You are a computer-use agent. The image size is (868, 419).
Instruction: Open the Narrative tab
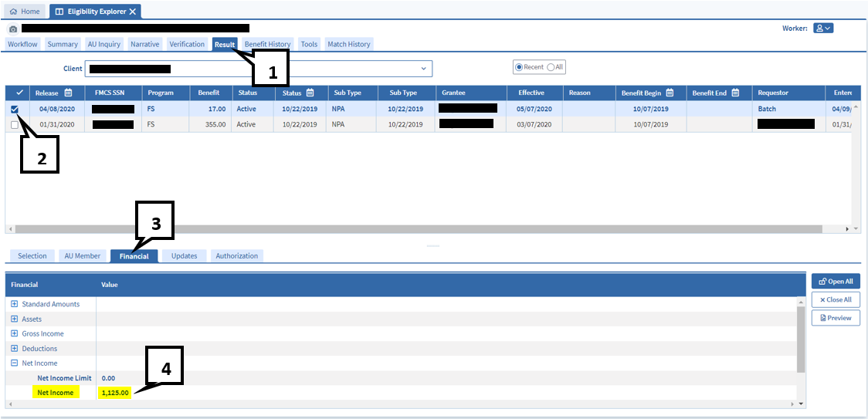145,44
